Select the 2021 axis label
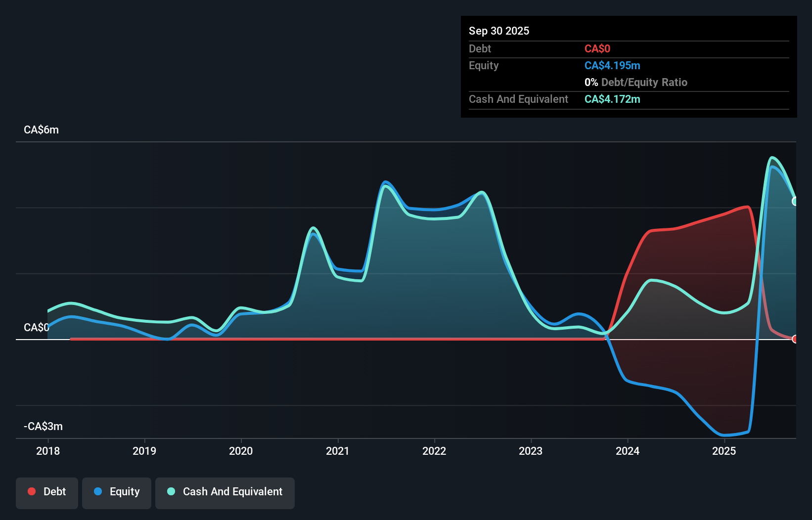 [338, 451]
